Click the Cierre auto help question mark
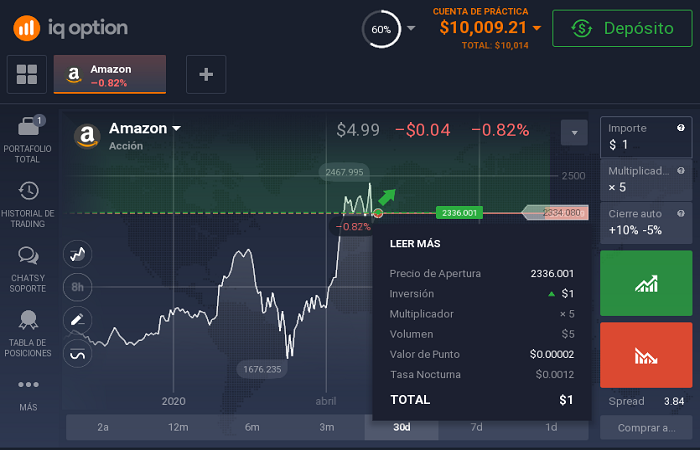 click(681, 213)
